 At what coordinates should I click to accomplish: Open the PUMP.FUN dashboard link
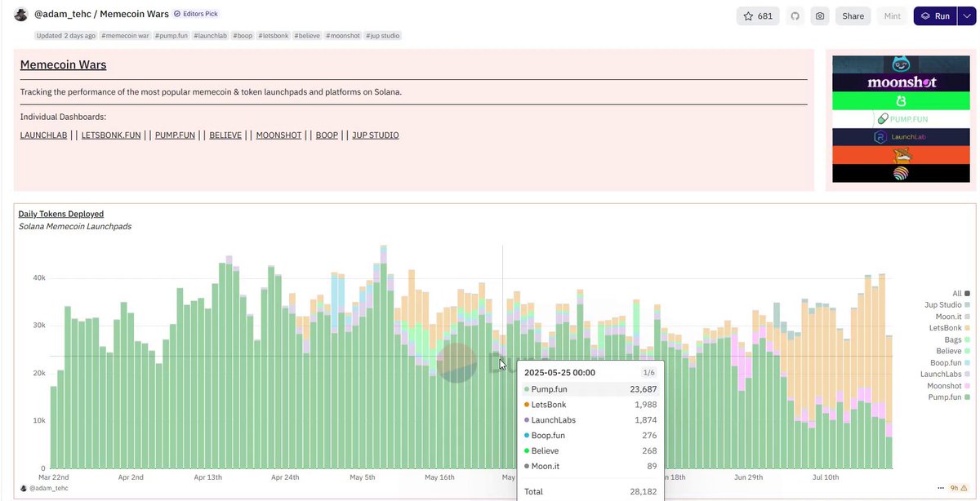coord(176,135)
